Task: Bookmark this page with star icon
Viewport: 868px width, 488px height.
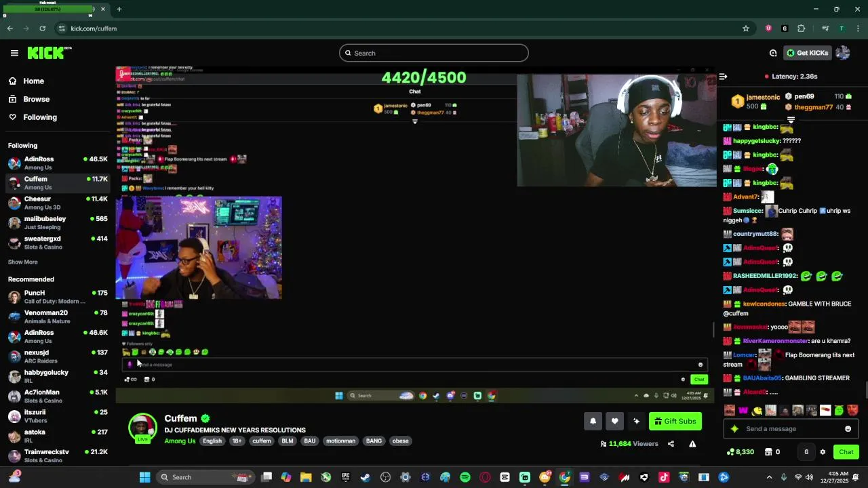Action: (x=746, y=28)
